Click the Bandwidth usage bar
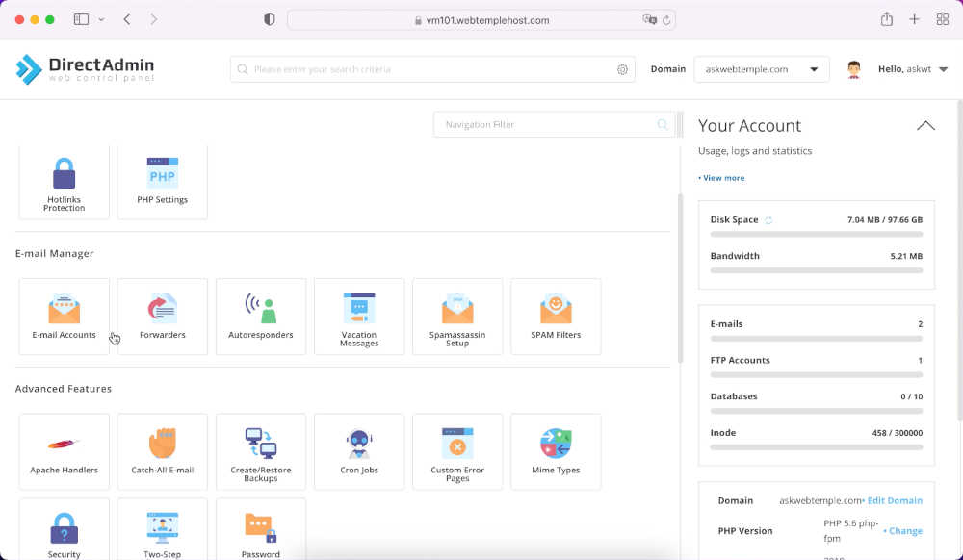963x560 pixels. click(817, 270)
